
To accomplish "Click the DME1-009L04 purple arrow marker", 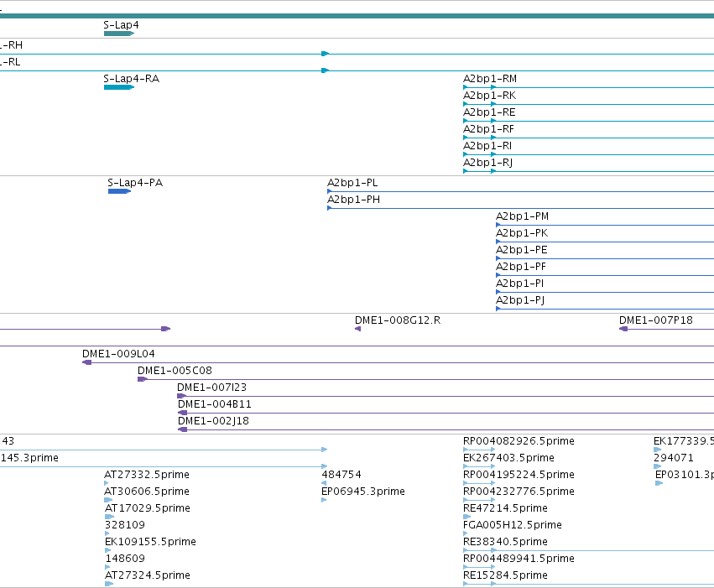I will 86,362.
